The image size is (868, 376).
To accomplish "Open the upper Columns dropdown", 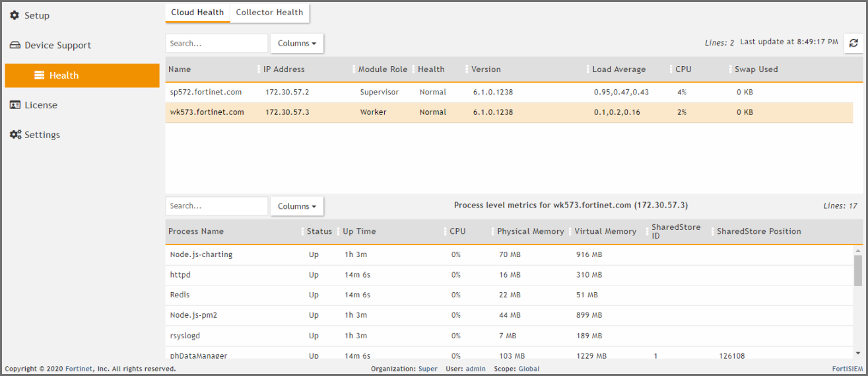I will [x=296, y=44].
